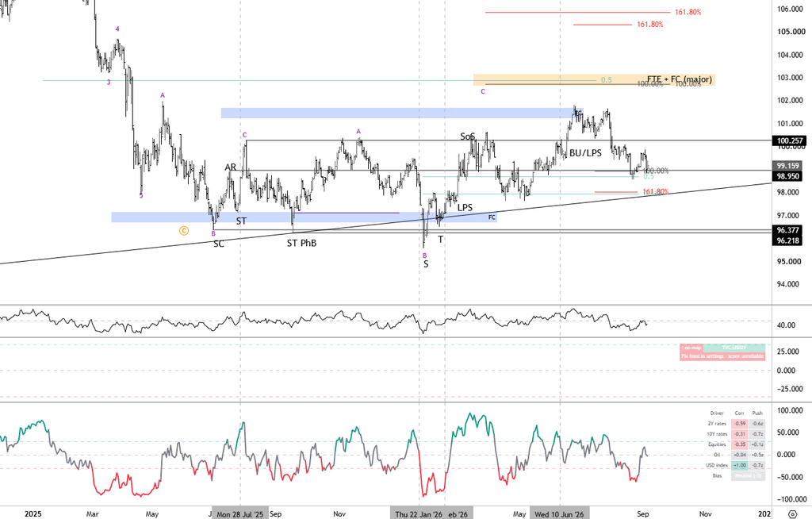This screenshot has height=519, width=812.
Task: Click the SoS annotation label
Action: point(468,136)
